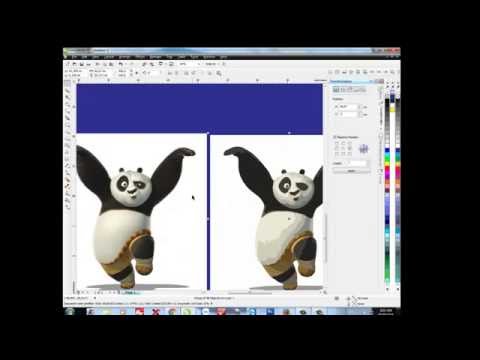Select the Shape tool in toolbox
The height and width of the screenshot is (360, 480).
(68, 90)
